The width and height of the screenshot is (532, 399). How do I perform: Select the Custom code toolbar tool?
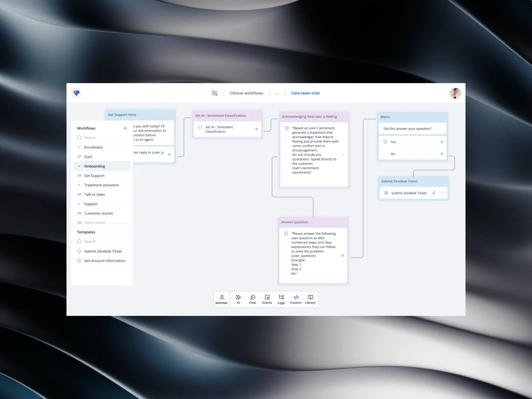point(296,299)
